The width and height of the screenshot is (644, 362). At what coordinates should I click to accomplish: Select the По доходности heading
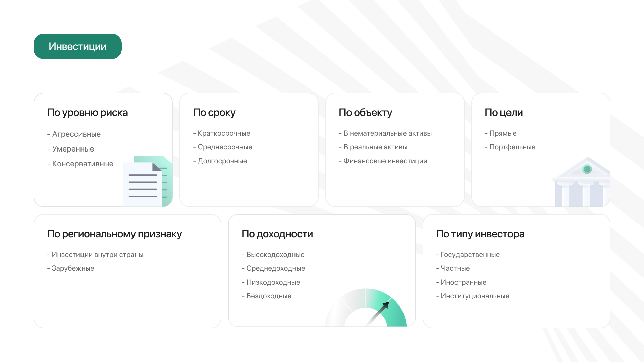coord(277,234)
